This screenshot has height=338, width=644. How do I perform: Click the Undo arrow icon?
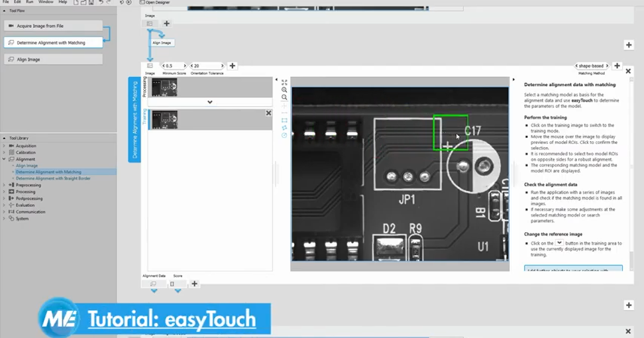[x=101, y=2]
